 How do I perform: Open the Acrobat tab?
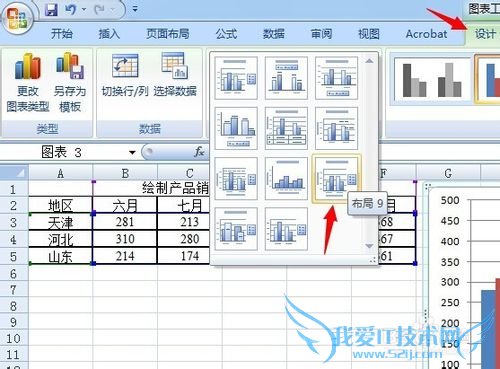tap(426, 34)
